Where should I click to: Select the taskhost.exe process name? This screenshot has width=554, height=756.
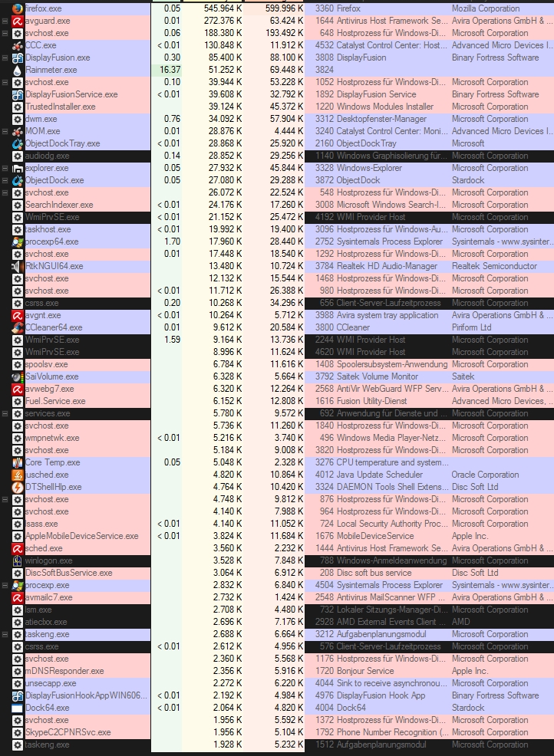tap(48, 229)
